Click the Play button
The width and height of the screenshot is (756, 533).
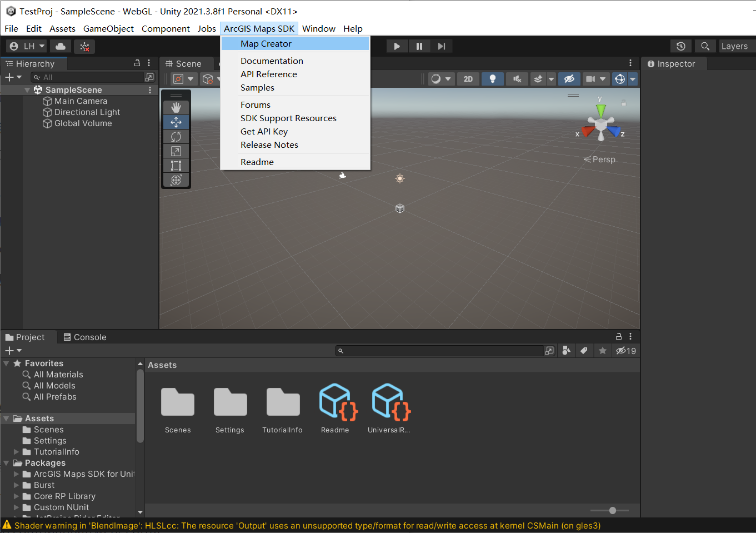(397, 46)
